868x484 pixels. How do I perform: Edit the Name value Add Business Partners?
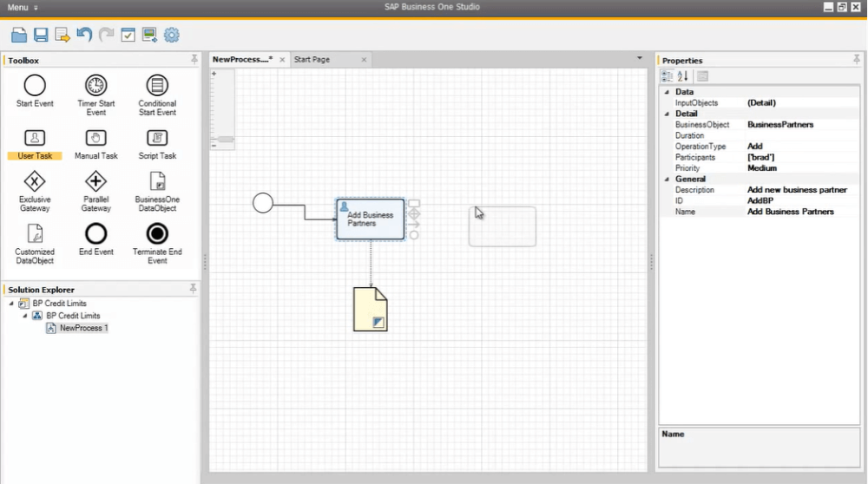[x=801, y=212]
